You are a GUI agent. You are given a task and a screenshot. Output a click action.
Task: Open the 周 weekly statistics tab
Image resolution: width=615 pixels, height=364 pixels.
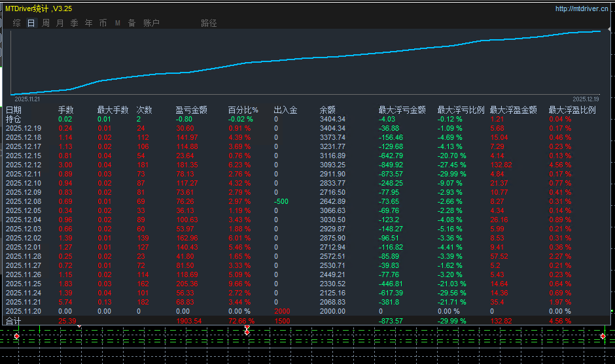[x=46, y=23]
